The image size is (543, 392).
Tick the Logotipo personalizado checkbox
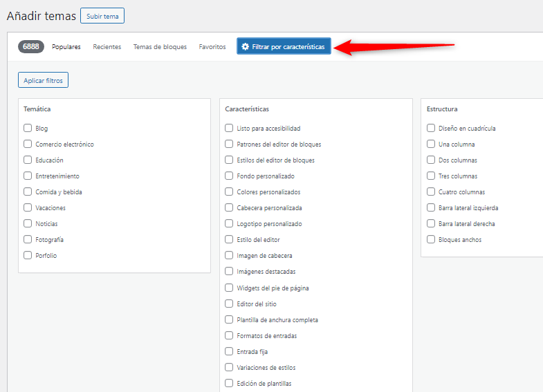[x=229, y=223]
